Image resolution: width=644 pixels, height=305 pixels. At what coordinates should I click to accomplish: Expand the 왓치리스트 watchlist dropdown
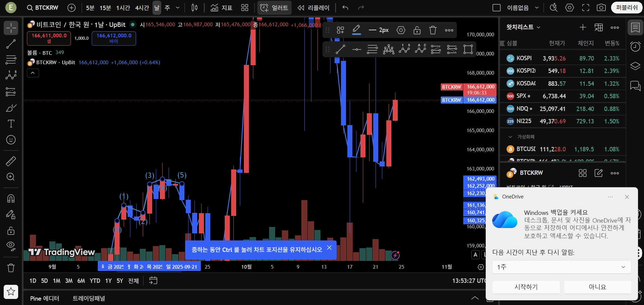tap(523, 27)
